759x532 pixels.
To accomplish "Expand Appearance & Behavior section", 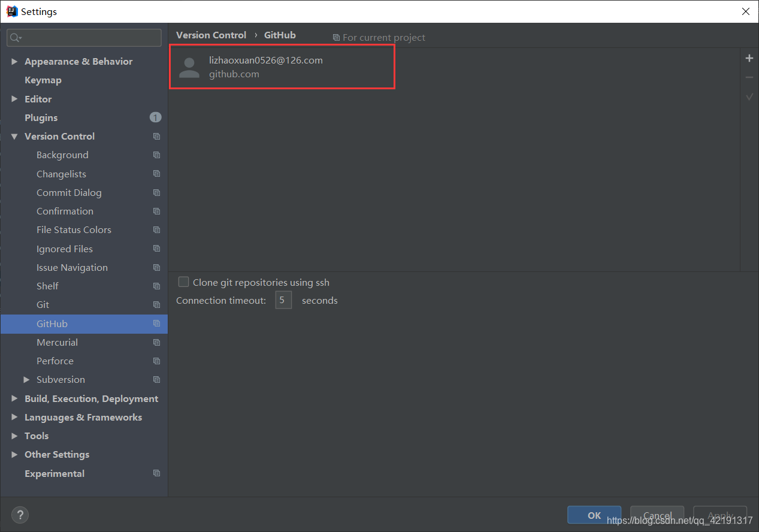I will (x=14, y=62).
